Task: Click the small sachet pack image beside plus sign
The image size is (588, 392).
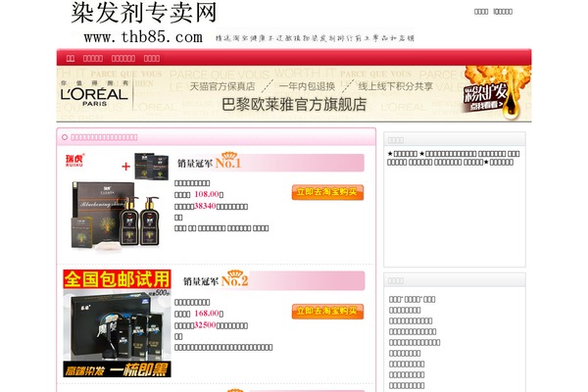Action: point(152,167)
